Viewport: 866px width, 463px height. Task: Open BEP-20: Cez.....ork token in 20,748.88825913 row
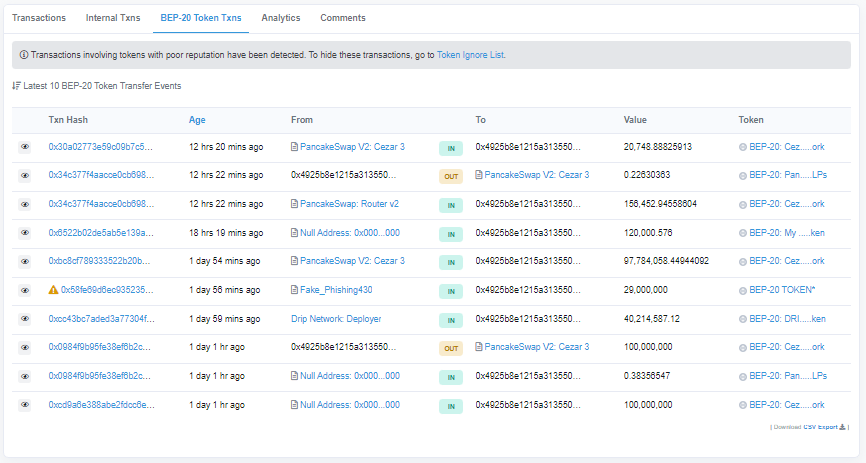pyautogui.click(x=786, y=147)
